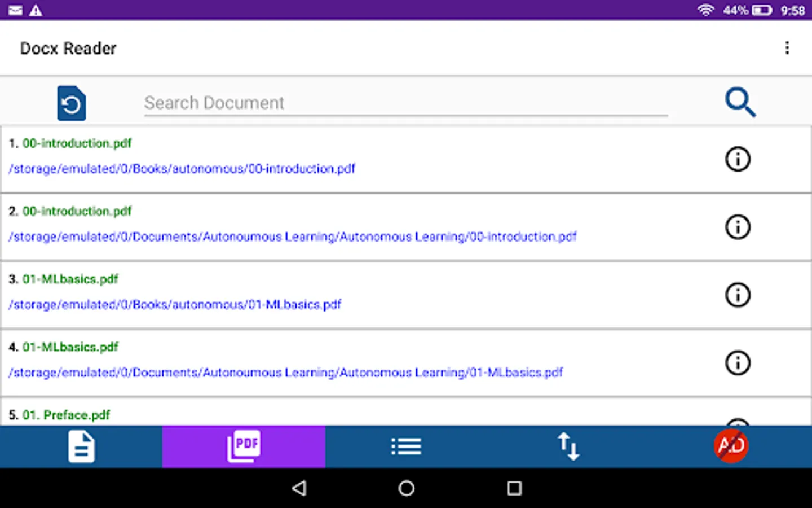Open the list view tab
The height and width of the screenshot is (508, 812).
click(x=406, y=446)
